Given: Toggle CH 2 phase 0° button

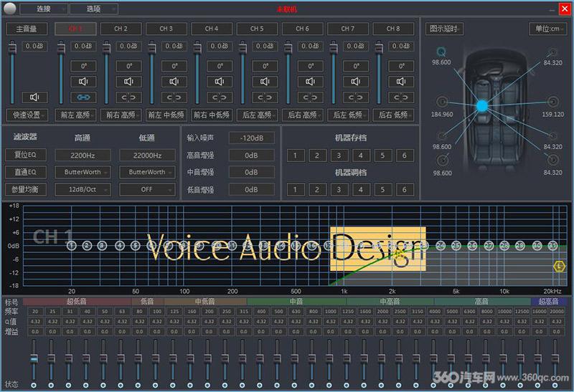Looking at the screenshot, I should click(128, 66).
